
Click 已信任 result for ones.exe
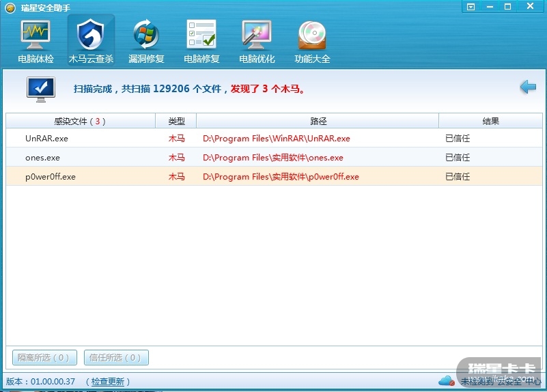[x=458, y=158]
